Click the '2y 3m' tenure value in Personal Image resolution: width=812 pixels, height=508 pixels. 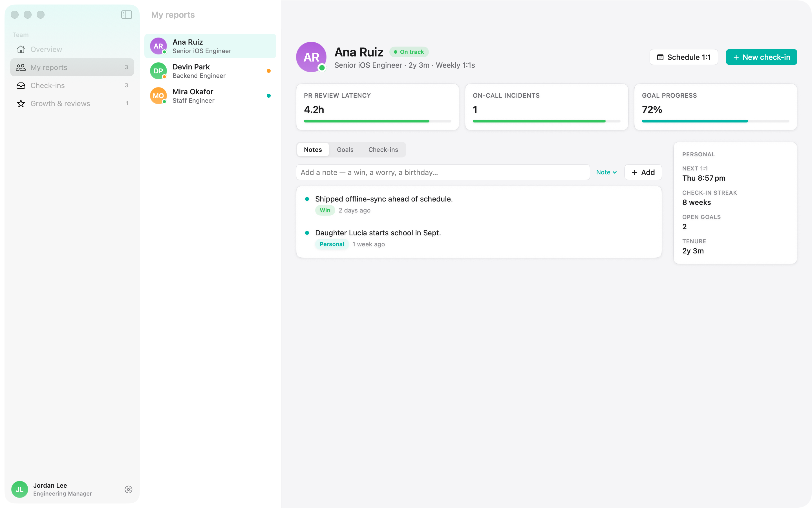pos(693,251)
